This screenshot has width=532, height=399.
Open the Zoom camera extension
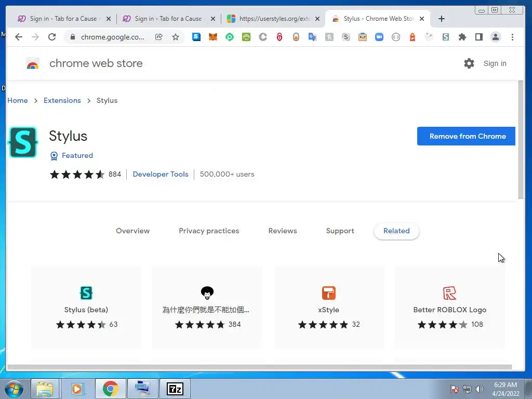[379, 37]
